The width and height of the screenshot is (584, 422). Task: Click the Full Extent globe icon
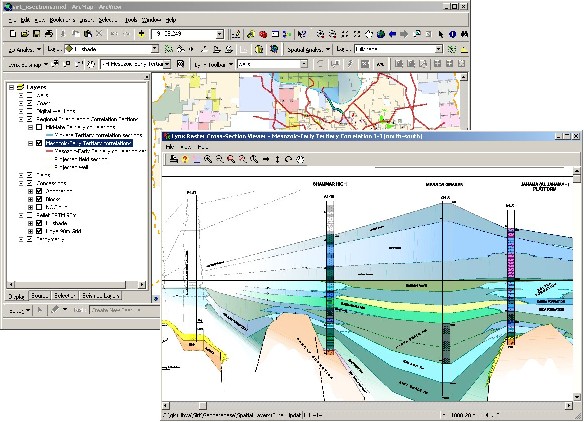[381, 34]
